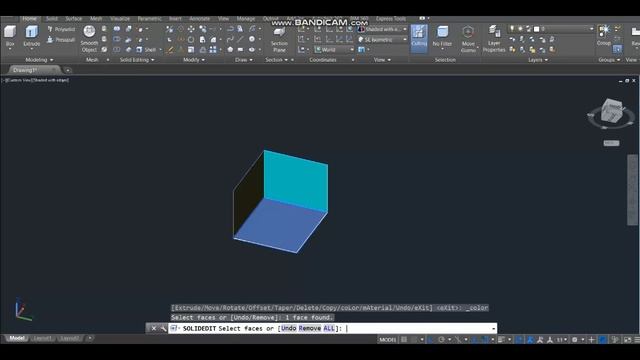The width and height of the screenshot is (640, 360).
Task: Activate the Extrude tool
Action: pyautogui.click(x=31, y=36)
